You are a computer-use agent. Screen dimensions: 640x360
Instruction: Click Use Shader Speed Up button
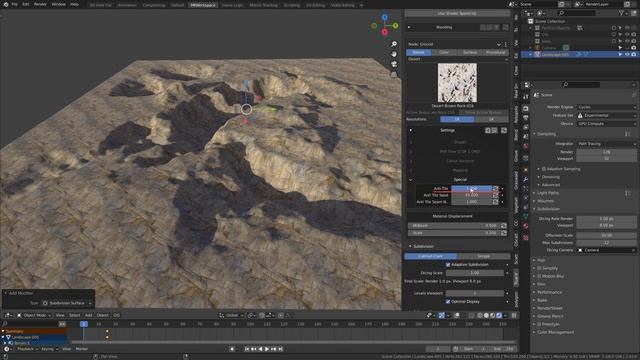pyautogui.click(x=457, y=13)
